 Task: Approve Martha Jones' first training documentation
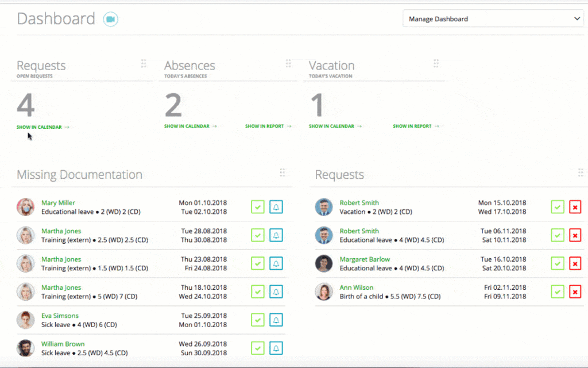[257, 235]
